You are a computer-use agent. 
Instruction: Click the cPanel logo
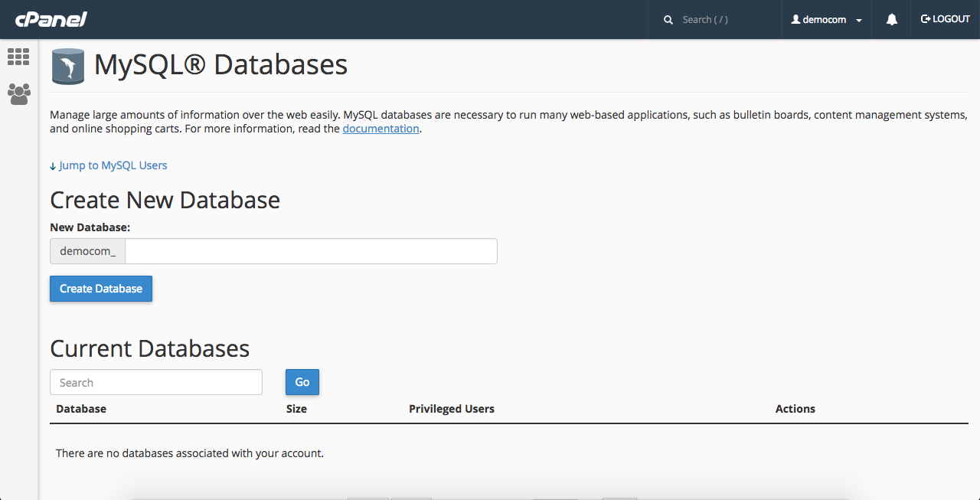(x=51, y=19)
